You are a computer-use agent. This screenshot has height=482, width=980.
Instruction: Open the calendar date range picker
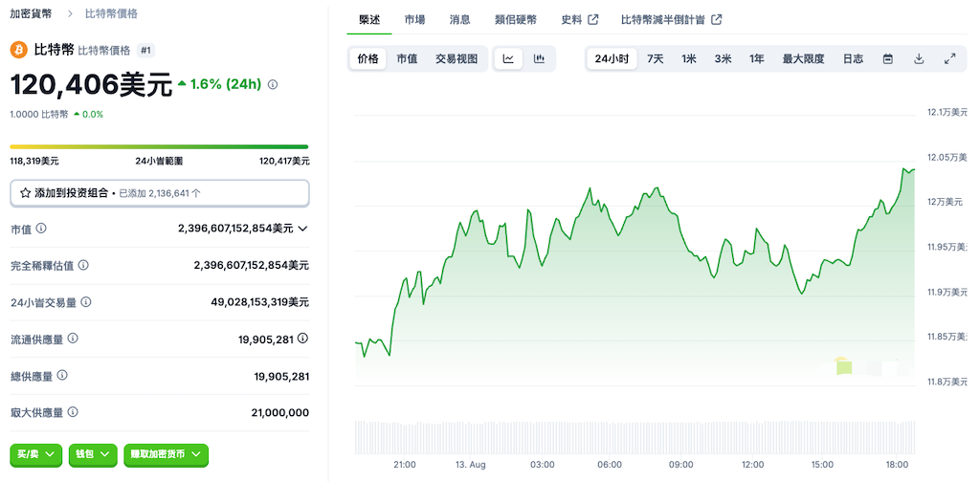tap(887, 58)
